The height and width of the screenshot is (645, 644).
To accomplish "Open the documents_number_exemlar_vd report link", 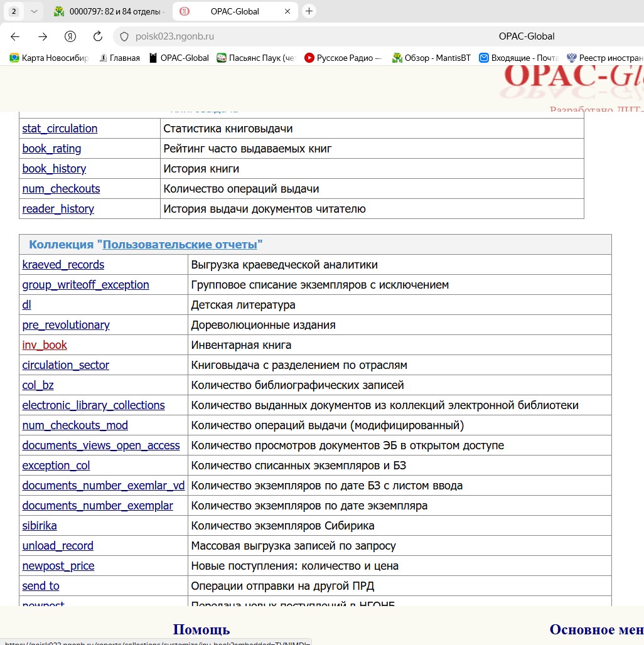I will click(x=104, y=486).
